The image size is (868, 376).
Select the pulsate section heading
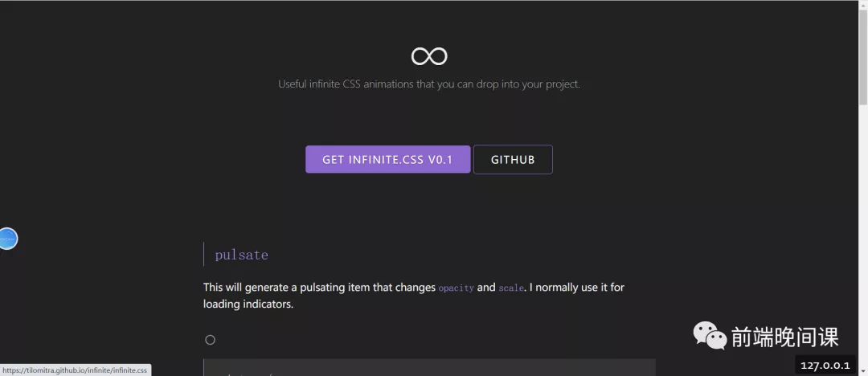[x=241, y=255]
